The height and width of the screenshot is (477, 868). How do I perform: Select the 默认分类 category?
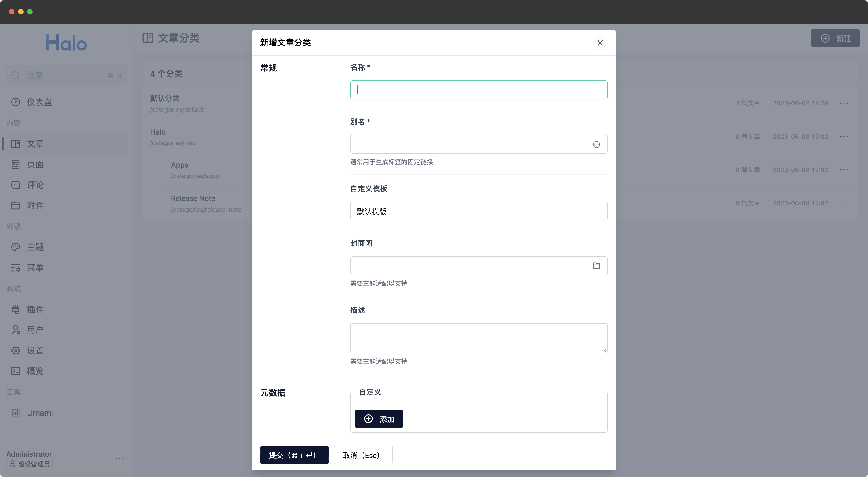pyautogui.click(x=165, y=98)
